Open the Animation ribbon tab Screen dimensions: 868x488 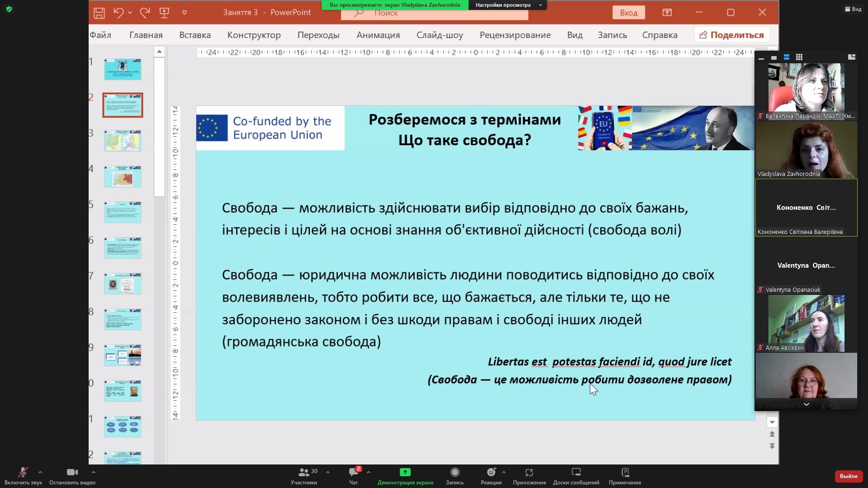point(378,35)
